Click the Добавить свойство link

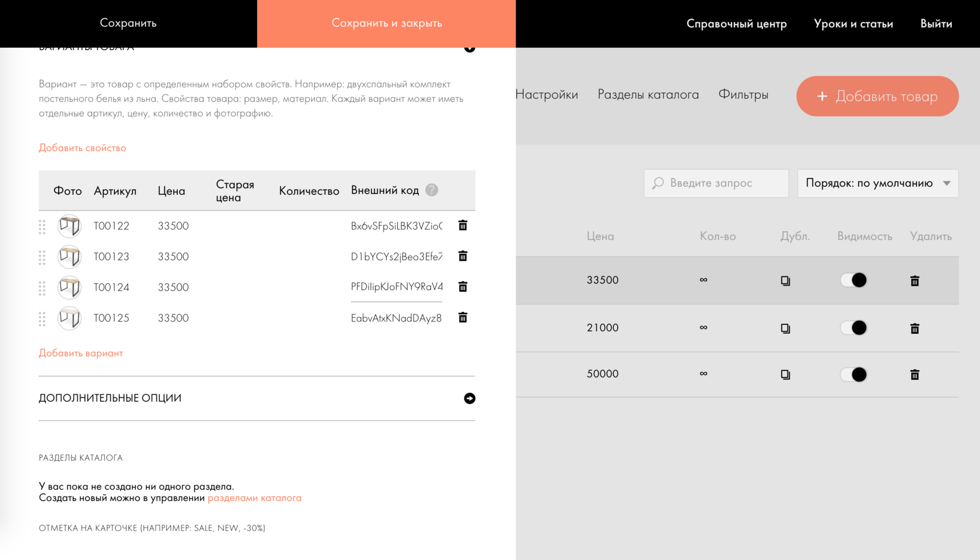[82, 148]
